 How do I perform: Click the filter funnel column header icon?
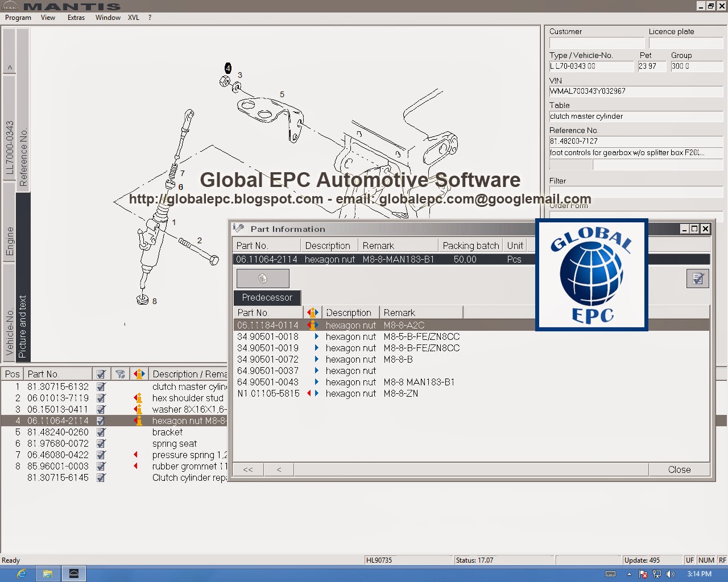(120, 374)
